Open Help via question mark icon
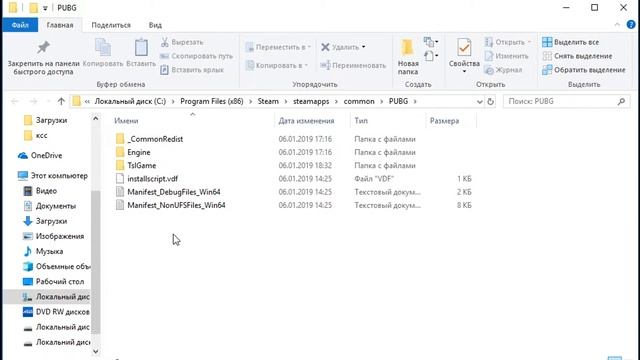 pyautogui.click(x=631, y=24)
